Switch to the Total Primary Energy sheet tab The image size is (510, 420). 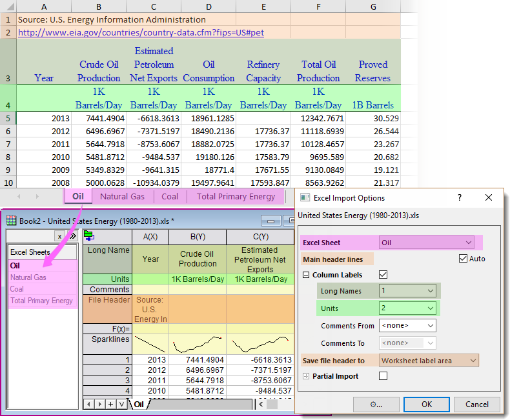tap(236, 196)
